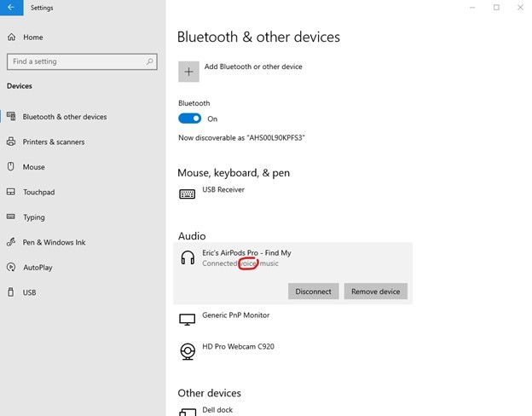Click the headphones icon for Eric's AirPods Pro
The image size is (532, 416).
coord(188,258)
